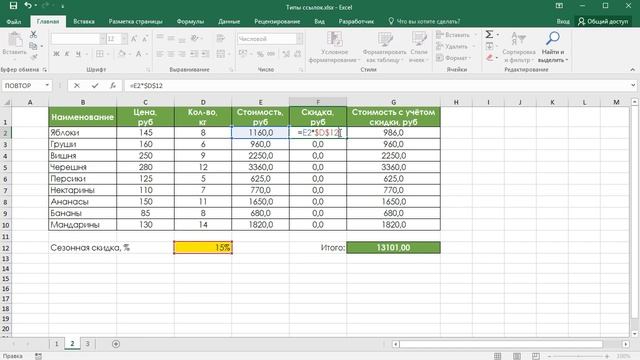Click in the formula bar text
Viewport: 640px width, 360px height.
[x=147, y=85]
